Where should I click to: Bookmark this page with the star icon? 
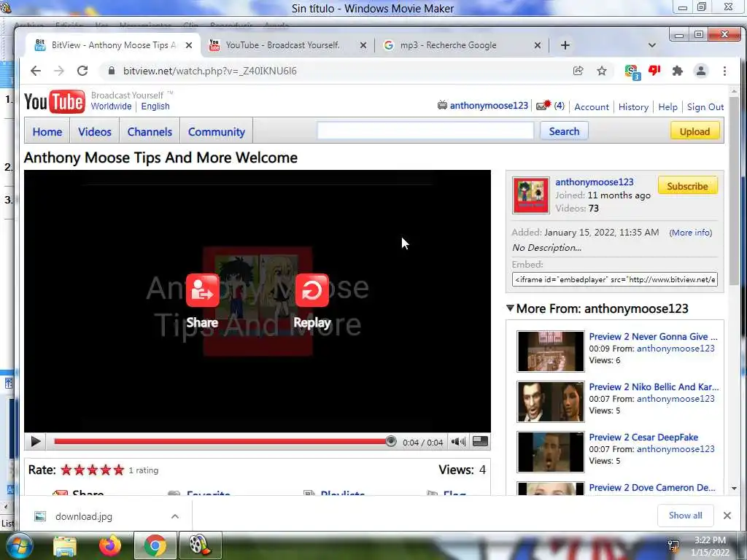602,71
